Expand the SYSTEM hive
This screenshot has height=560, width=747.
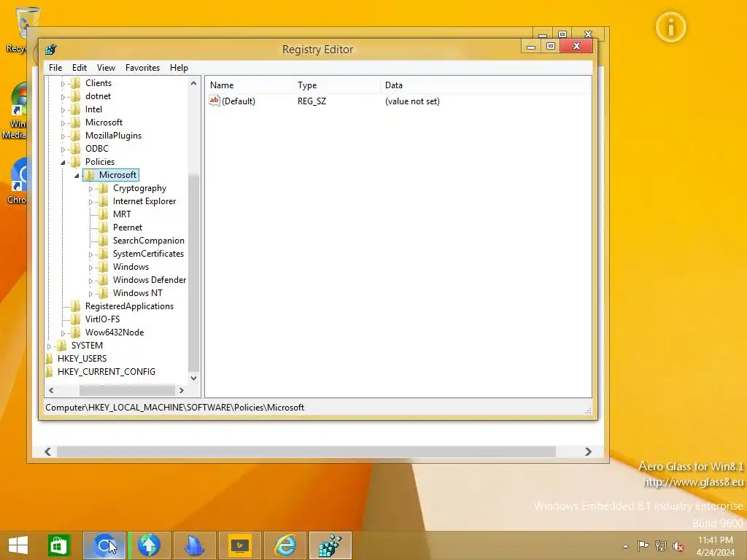pyautogui.click(x=49, y=346)
